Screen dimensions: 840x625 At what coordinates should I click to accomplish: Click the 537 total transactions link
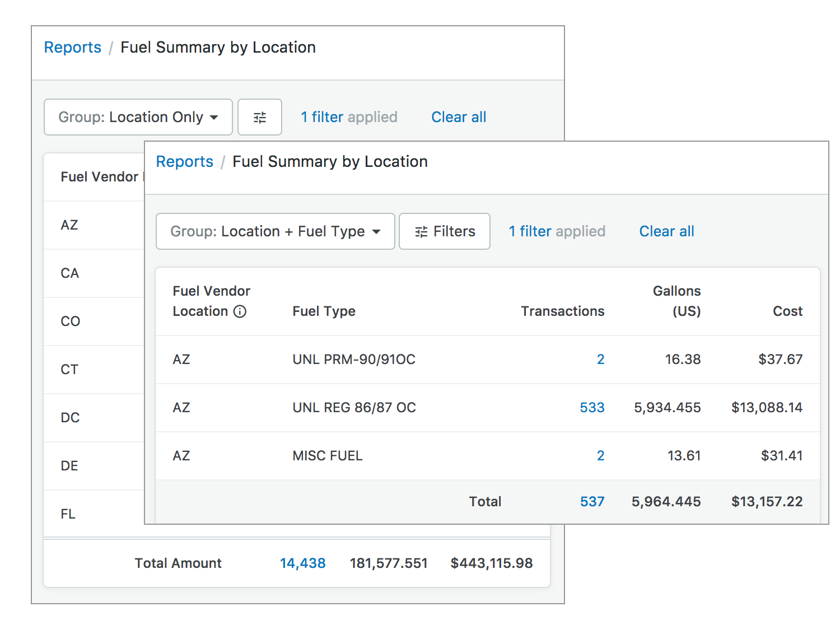(592, 502)
